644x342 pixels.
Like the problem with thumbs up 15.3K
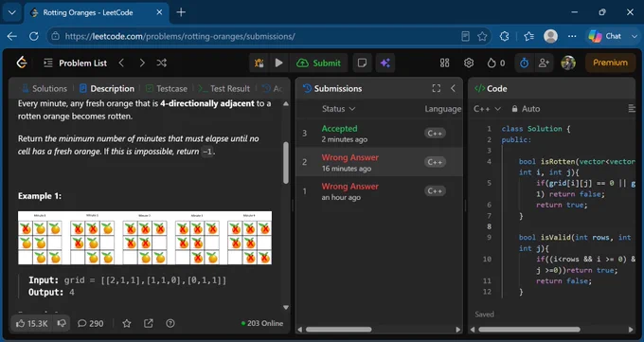31,323
